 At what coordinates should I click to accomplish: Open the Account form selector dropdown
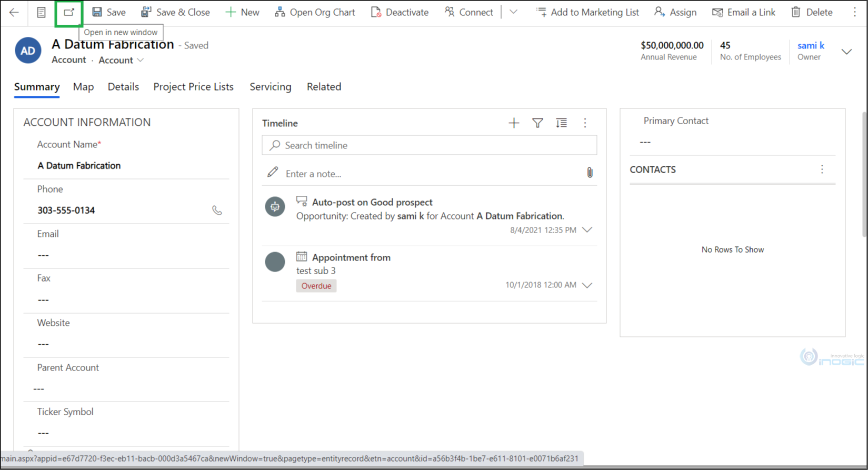pos(121,60)
